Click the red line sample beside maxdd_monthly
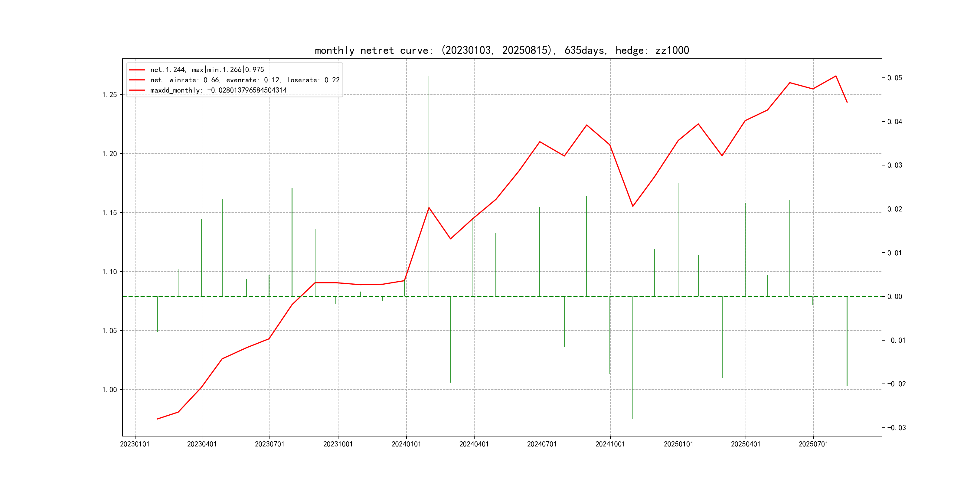This screenshot has height=490, width=980. point(137,90)
